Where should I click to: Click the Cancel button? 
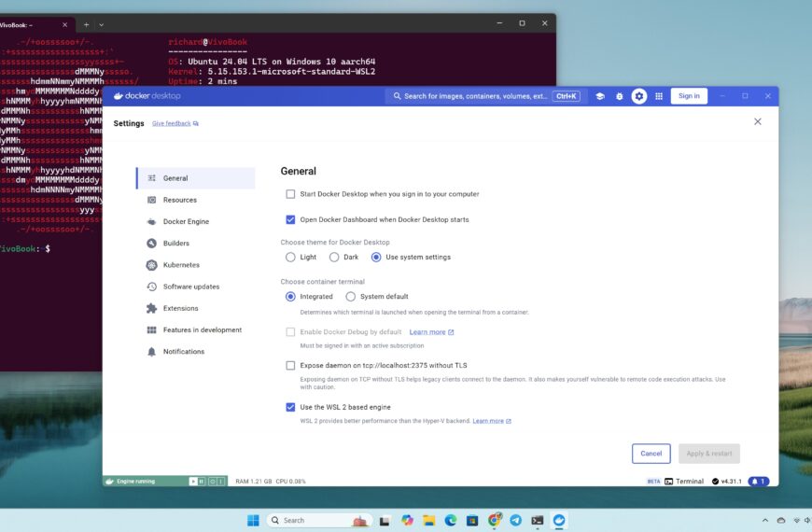tap(651, 454)
